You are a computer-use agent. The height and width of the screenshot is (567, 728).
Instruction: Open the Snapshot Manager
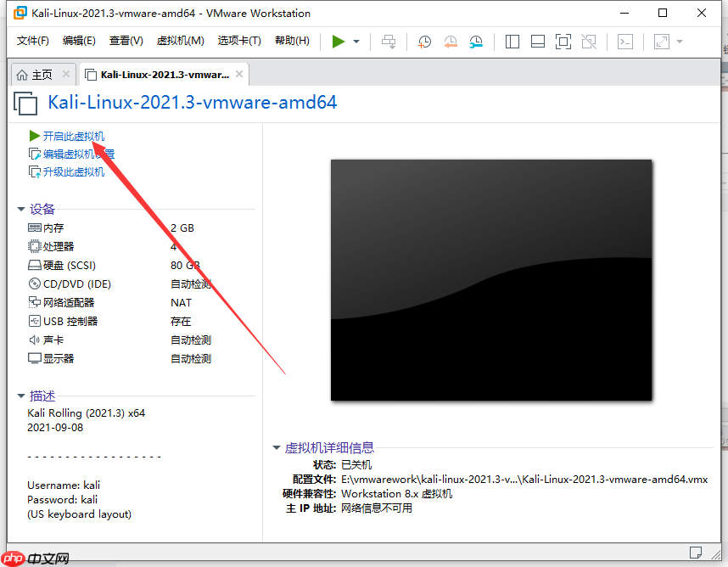point(476,40)
